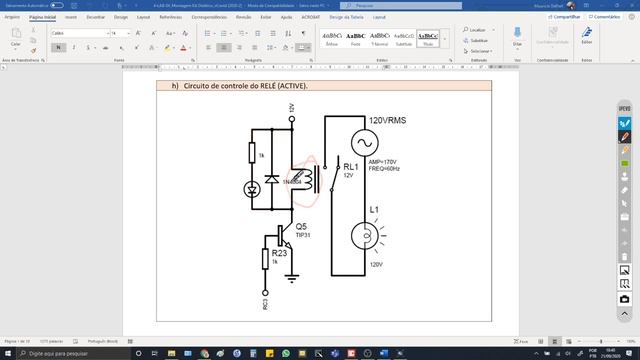Viewport: 640px width, 360px height.
Task: Open WhatsApp from the taskbar
Action: pyautogui.click(x=286, y=353)
